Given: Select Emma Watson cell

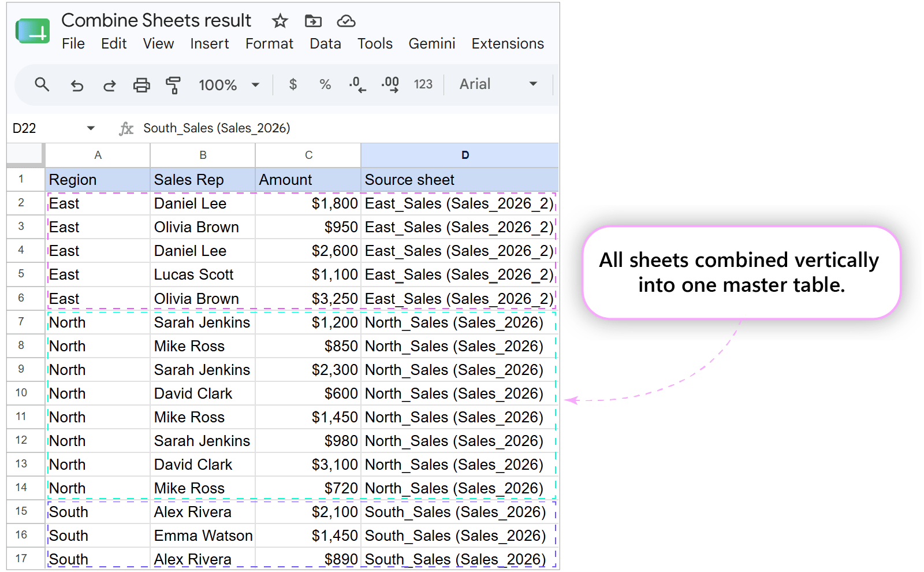Looking at the screenshot, I should click(x=203, y=536).
